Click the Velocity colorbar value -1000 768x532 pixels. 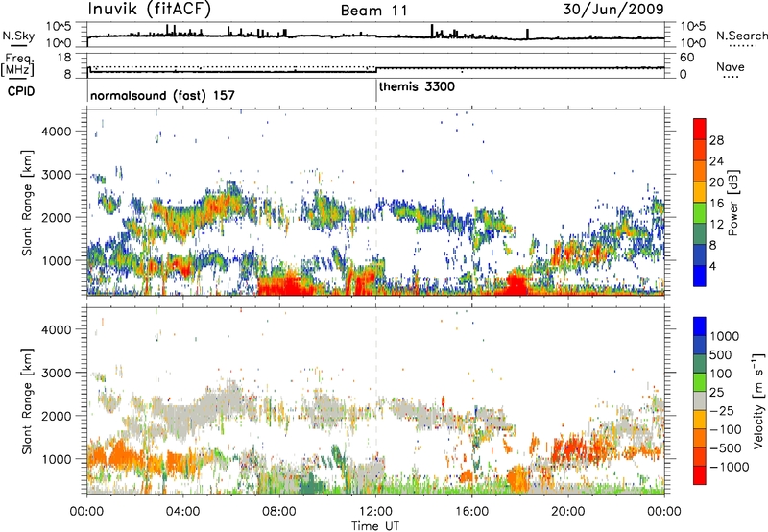tap(729, 467)
